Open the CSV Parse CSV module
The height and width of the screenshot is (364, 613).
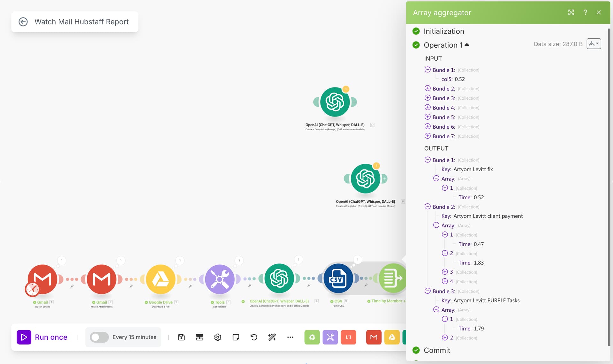[338, 278]
